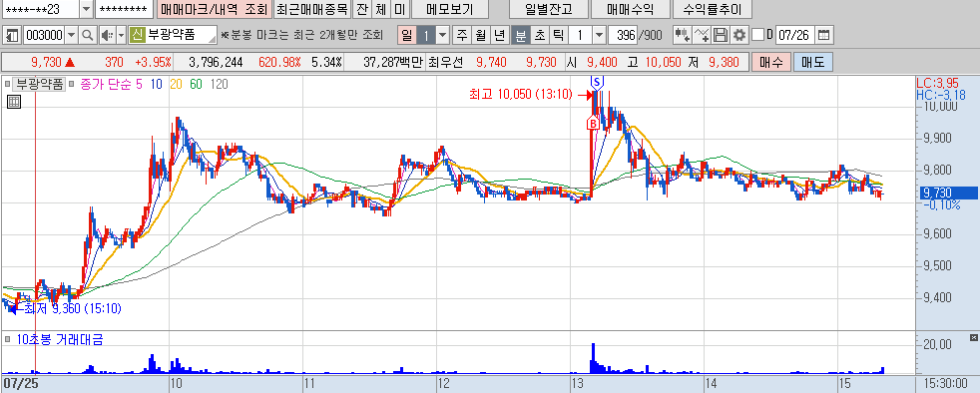Click the 최저 9,360 (15:10) annotation
980x393 pixels.
(x=73, y=308)
